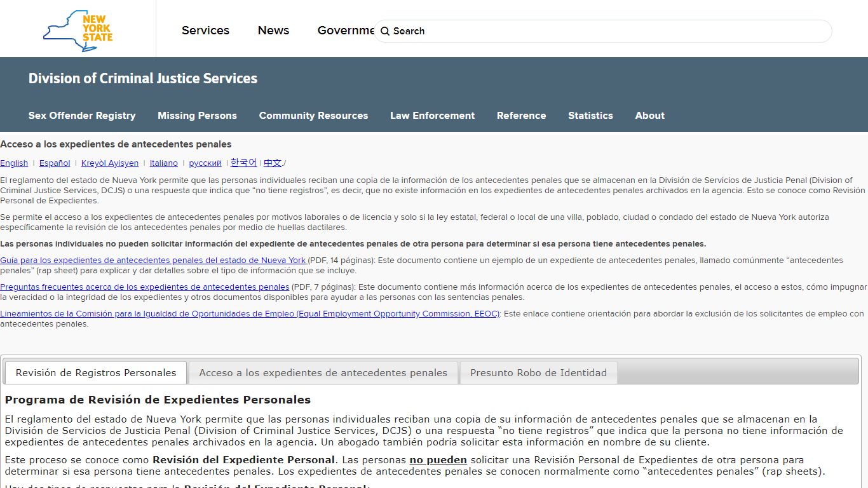
Task: Select Acceso a los expedientes de antecedentes penales tab
Action: (x=323, y=373)
